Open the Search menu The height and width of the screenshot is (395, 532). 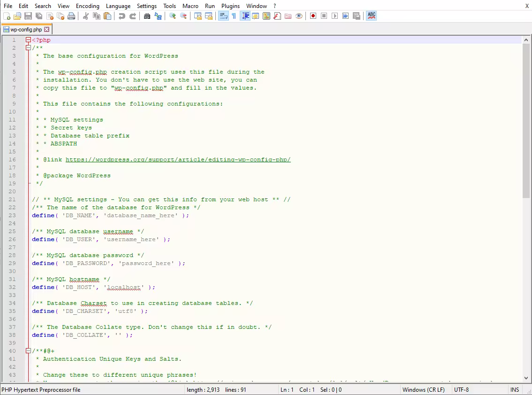tap(43, 6)
